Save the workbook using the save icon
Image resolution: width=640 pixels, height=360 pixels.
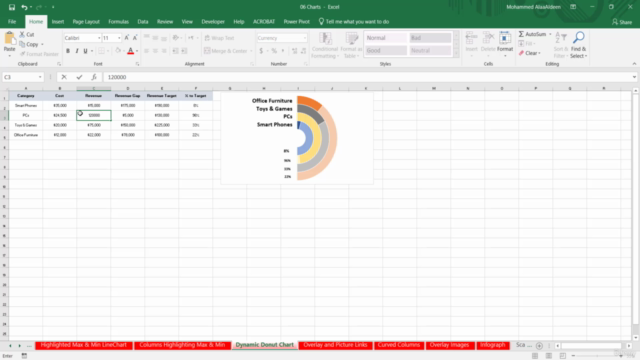11,7
